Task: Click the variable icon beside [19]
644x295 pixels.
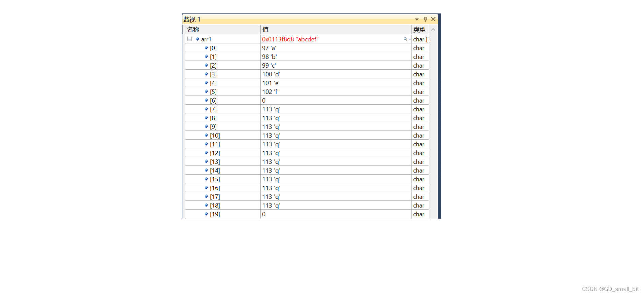Action: click(x=206, y=214)
